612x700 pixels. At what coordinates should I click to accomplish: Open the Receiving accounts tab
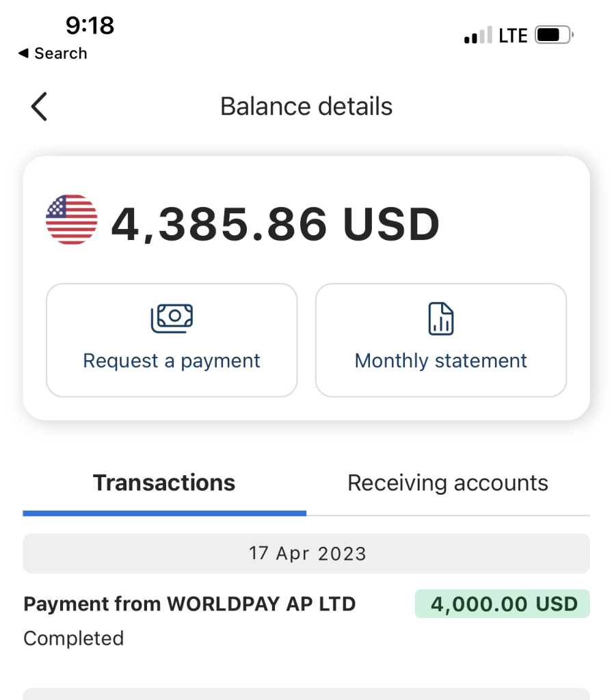click(x=448, y=483)
